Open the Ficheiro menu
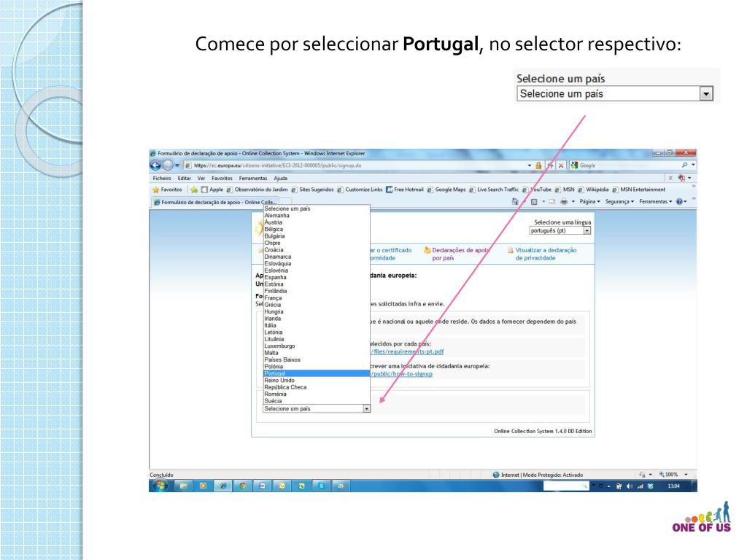This screenshot has width=747, height=560. coord(162,178)
